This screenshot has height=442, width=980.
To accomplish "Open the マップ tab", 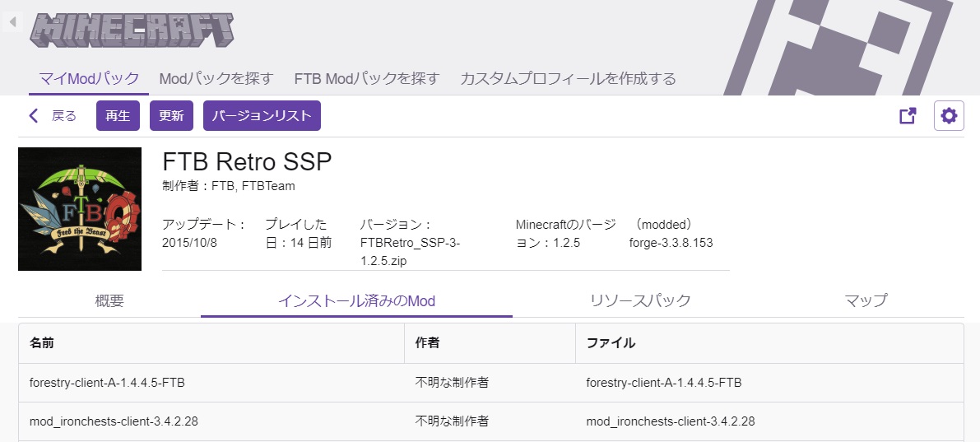I will pos(866,300).
